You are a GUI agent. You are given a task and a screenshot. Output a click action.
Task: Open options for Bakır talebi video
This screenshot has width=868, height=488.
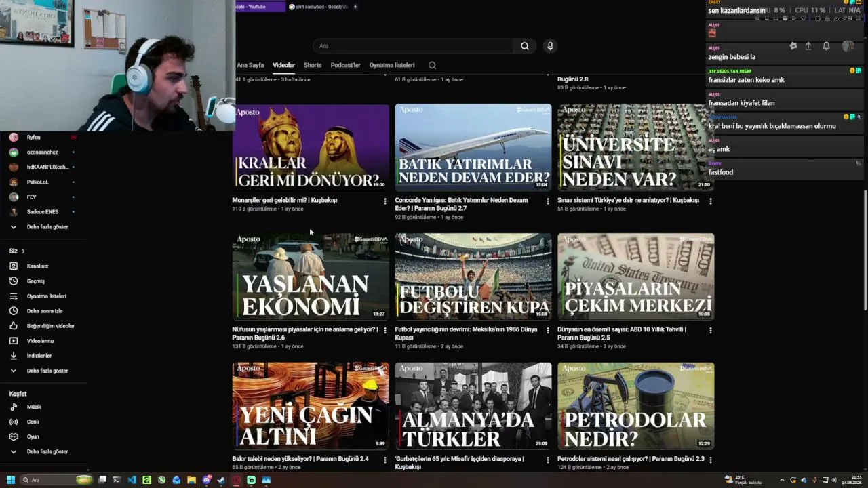385,460
